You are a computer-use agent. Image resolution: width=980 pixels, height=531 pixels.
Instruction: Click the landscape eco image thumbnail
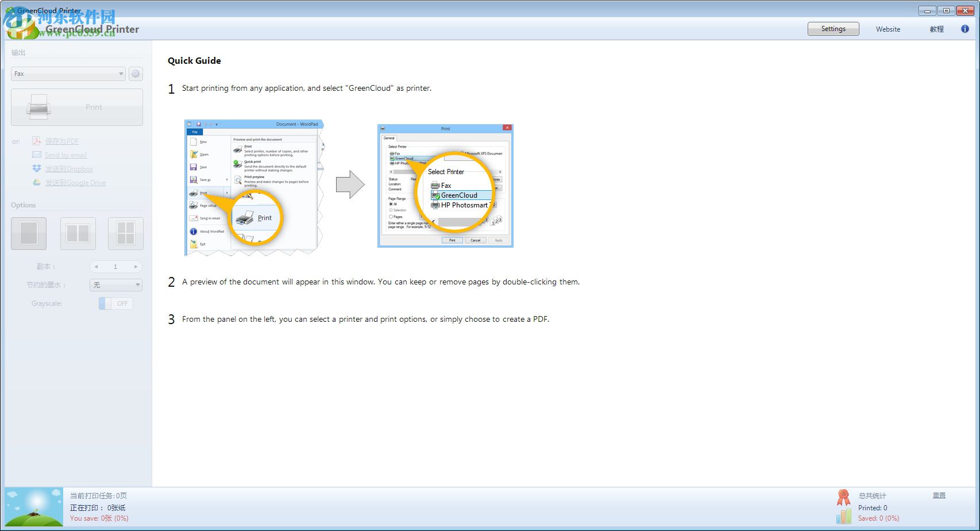[x=34, y=507]
